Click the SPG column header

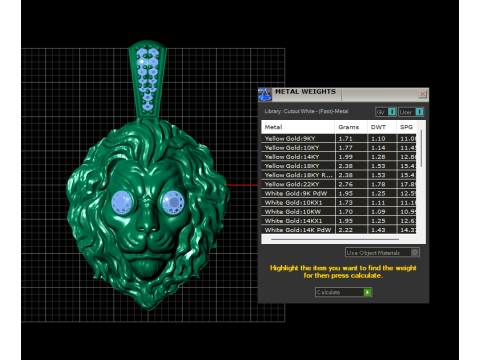tap(407, 127)
